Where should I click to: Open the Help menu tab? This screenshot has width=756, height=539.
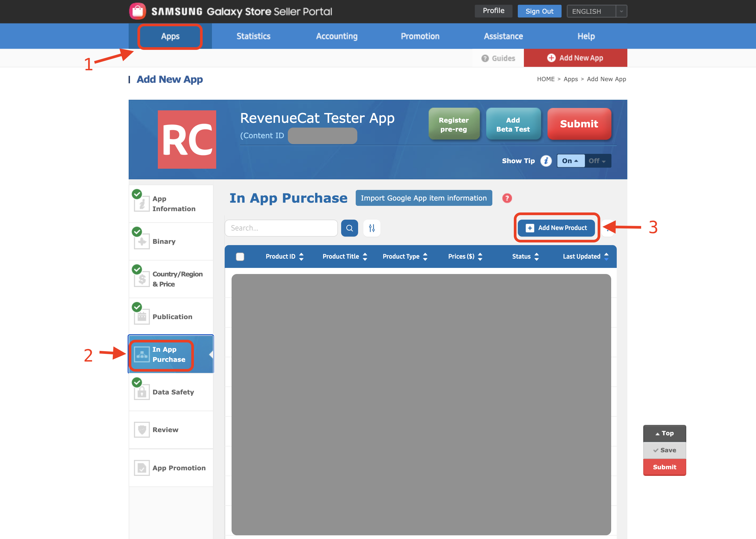(586, 36)
